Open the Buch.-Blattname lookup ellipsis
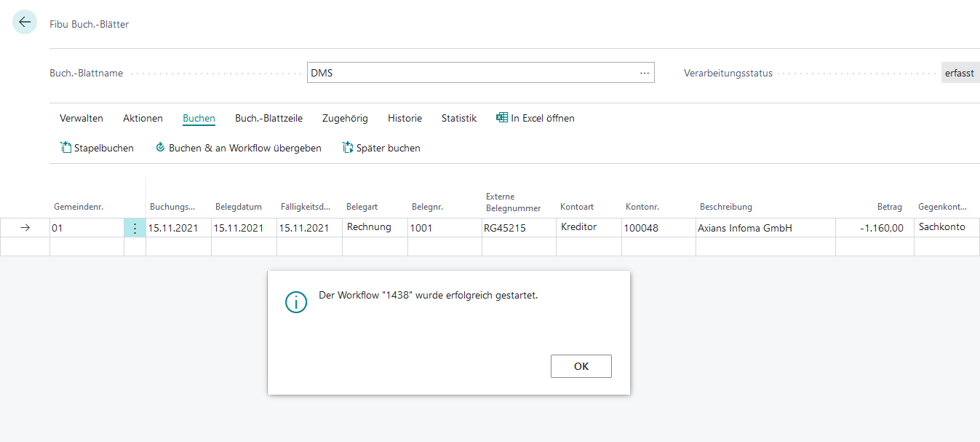 (644, 73)
